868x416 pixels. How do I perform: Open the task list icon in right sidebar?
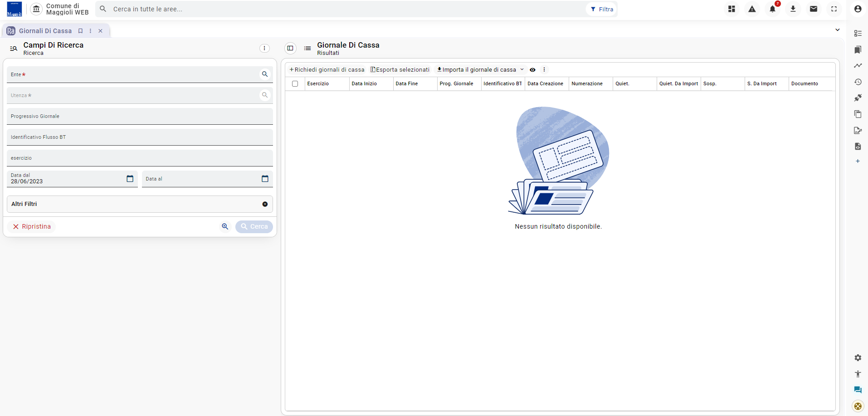click(x=858, y=34)
